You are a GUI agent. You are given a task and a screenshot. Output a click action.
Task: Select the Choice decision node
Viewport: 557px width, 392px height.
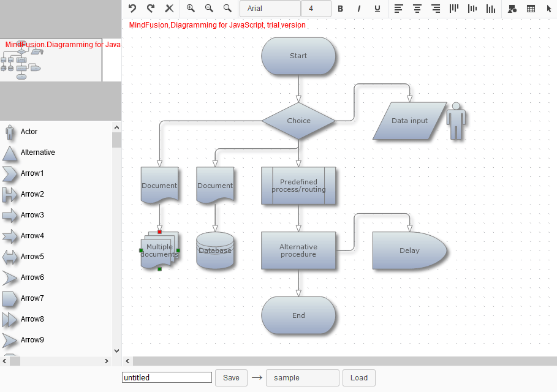point(298,121)
